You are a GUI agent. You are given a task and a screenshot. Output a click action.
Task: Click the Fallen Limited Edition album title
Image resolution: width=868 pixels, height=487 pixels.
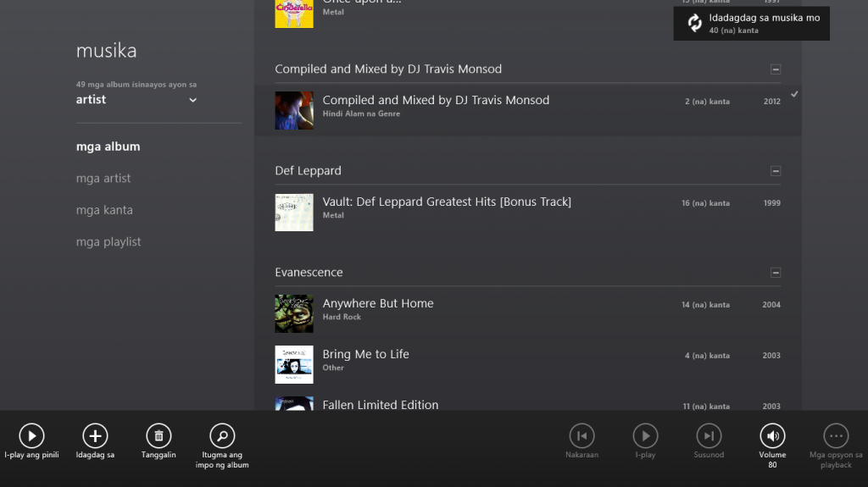coord(381,405)
